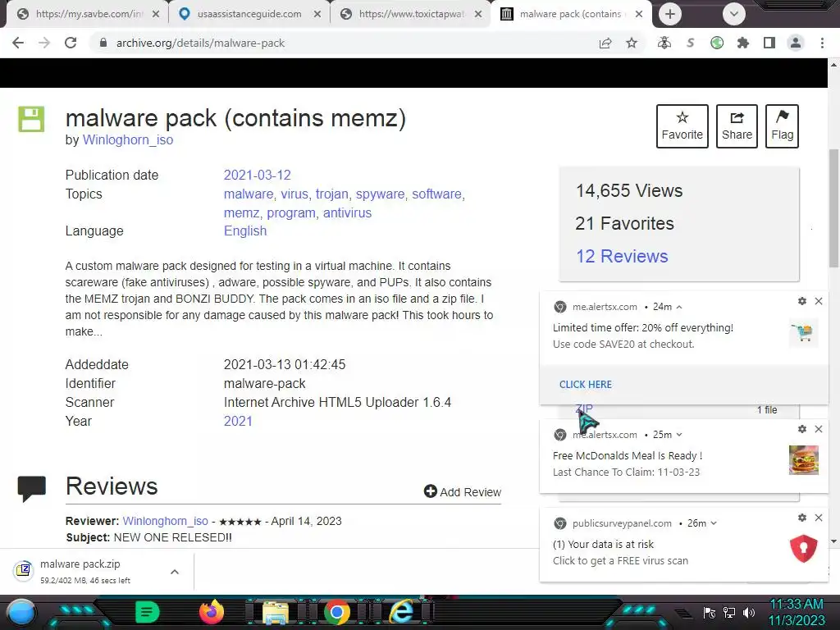Expand the publicsurveypanel notification chevron
Viewport: 840px width, 630px height.
713,523
